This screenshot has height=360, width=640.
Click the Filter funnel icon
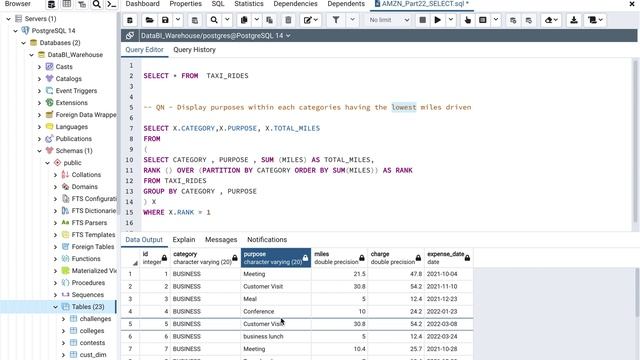(336, 20)
